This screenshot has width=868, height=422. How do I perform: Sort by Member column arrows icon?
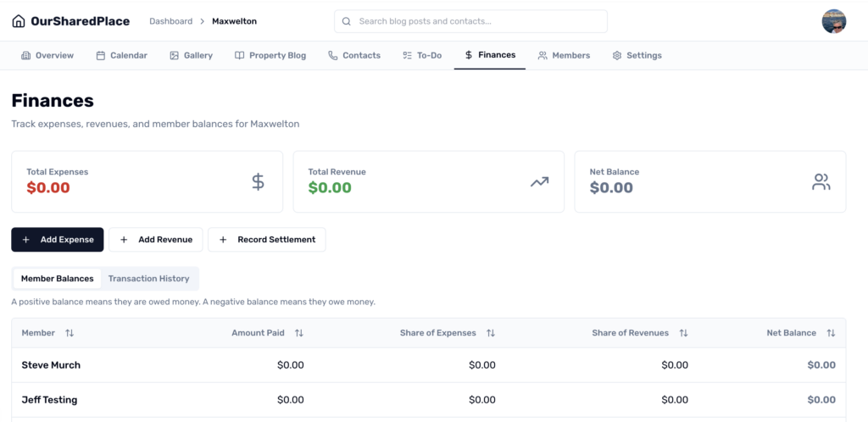[70, 333]
